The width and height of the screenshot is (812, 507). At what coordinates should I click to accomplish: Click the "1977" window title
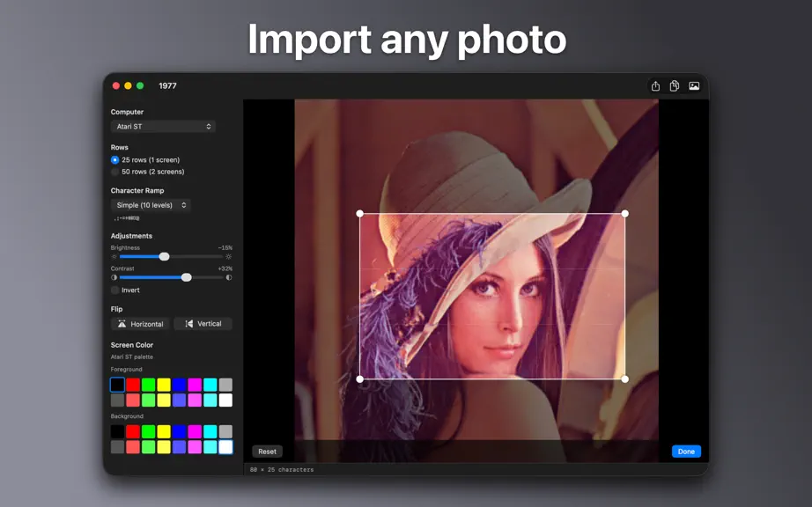pyautogui.click(x=168, y=86)
